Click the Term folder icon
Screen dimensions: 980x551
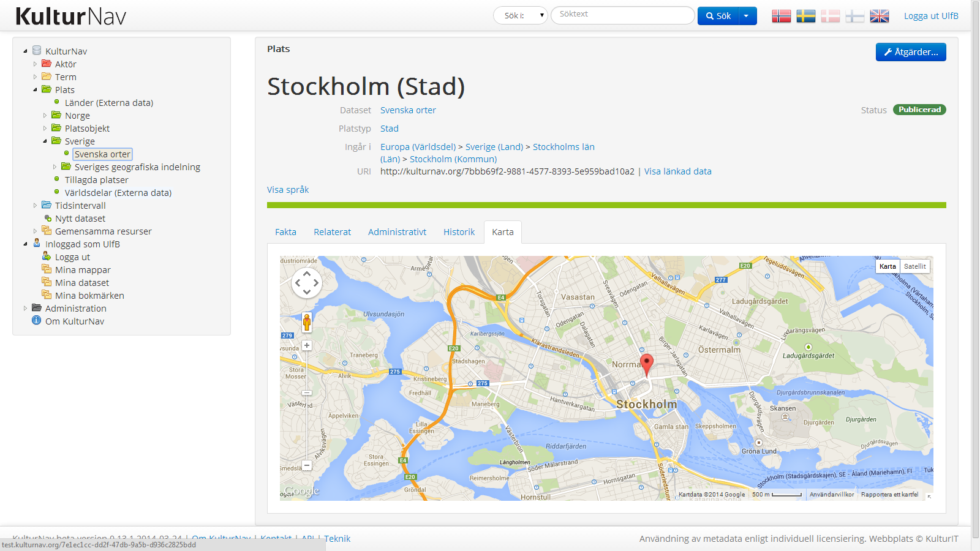click(x=47, y=76)
